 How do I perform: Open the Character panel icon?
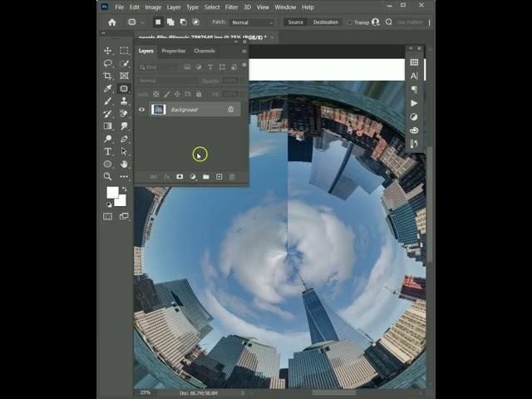[414, 76]
